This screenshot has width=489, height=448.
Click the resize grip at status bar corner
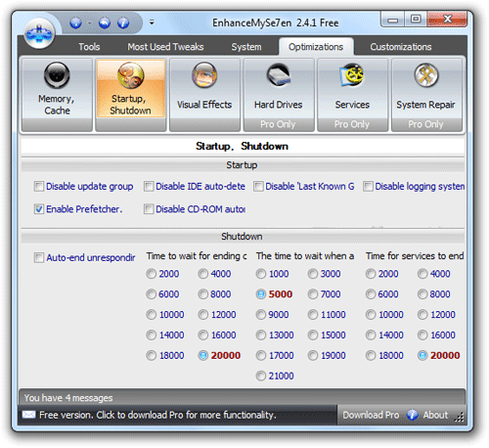pos(460,418)
